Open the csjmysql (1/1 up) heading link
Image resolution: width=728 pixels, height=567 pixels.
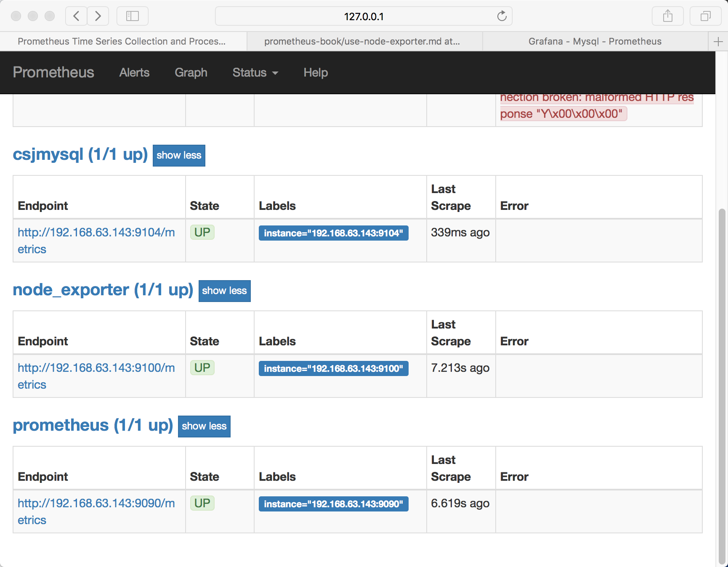coord(80,154)
